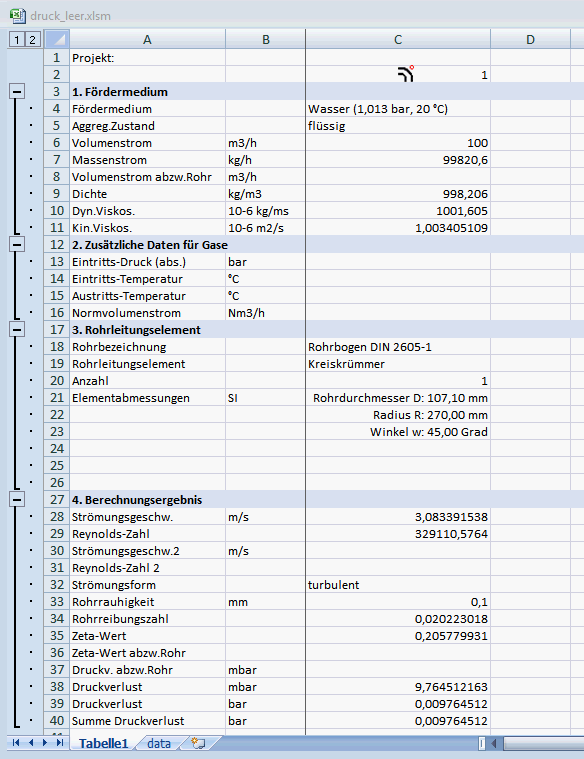The width and height of the screenshot is (584, 759).
Task: Select the Volumenstrom value cell 100
Action: [398, 143]
